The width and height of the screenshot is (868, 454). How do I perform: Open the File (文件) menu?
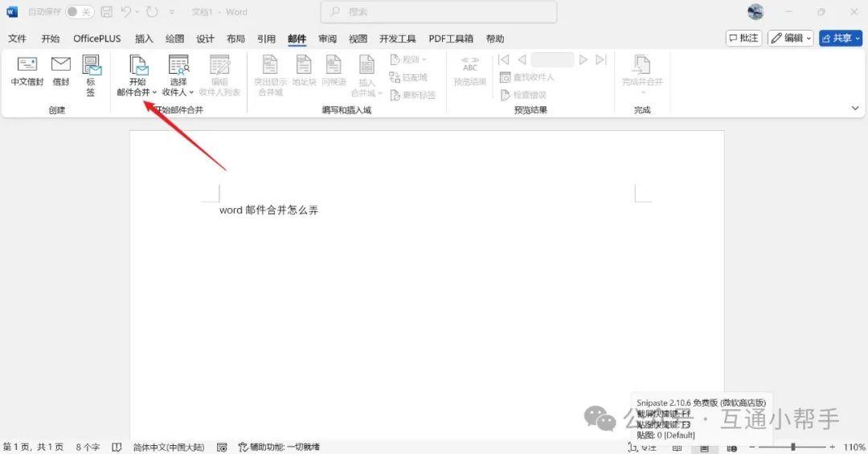click(17, 39)
